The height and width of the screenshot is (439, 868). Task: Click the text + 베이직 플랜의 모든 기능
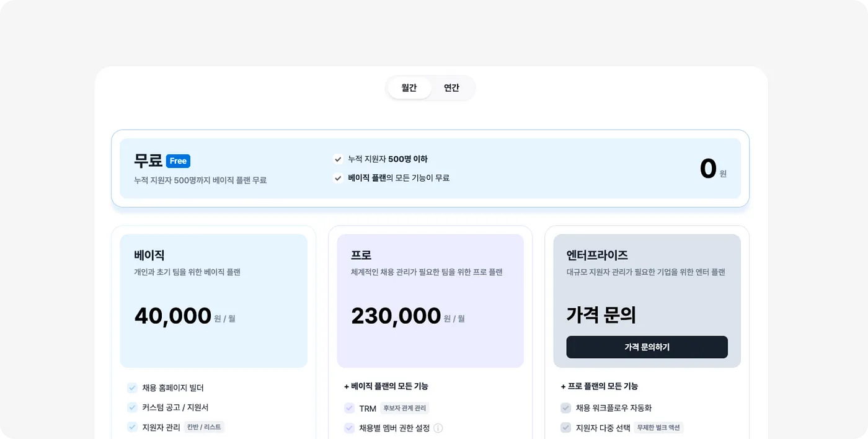click(386, 386)
